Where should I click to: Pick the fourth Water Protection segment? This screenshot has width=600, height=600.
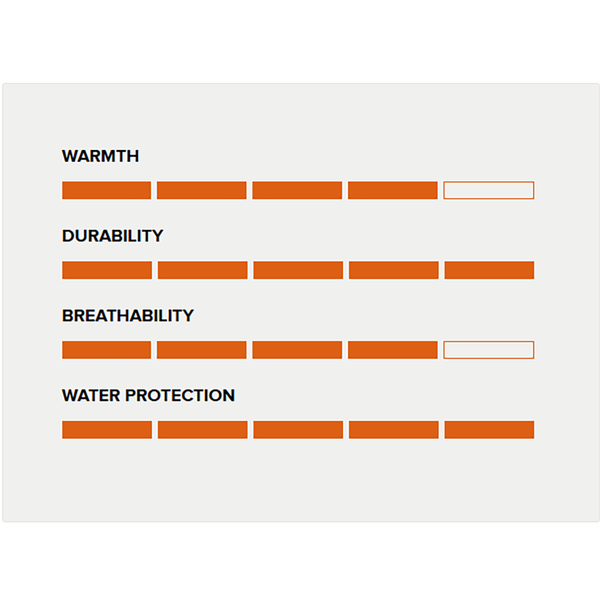click(393, 430)
